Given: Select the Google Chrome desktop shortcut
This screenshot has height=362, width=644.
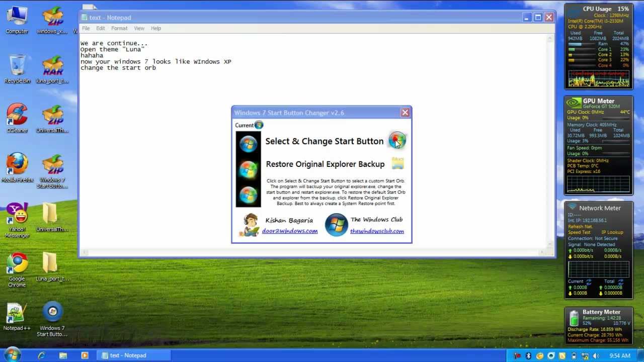Looking at the screenshot, I should tap(17, 269).
